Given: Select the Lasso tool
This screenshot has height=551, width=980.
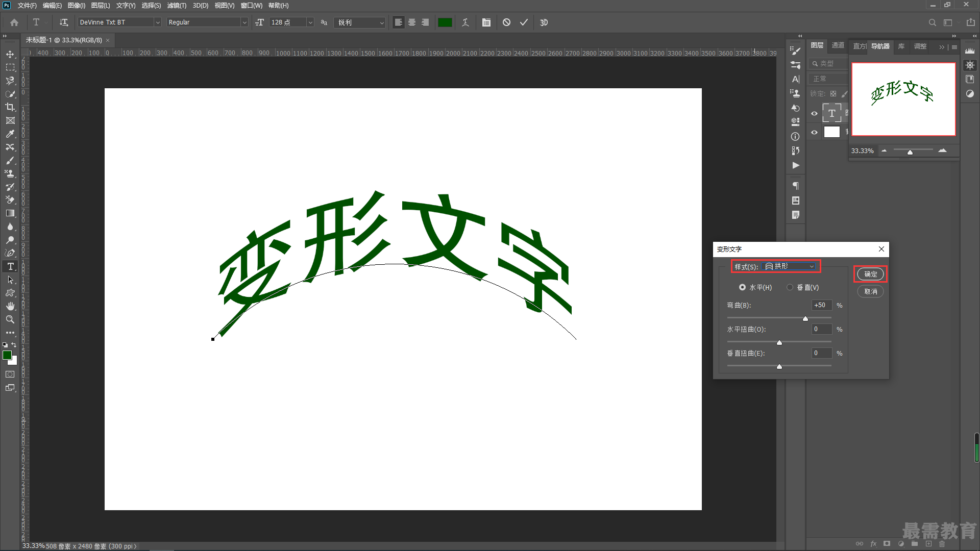Looking at the screenshot, I should (10, 81).
